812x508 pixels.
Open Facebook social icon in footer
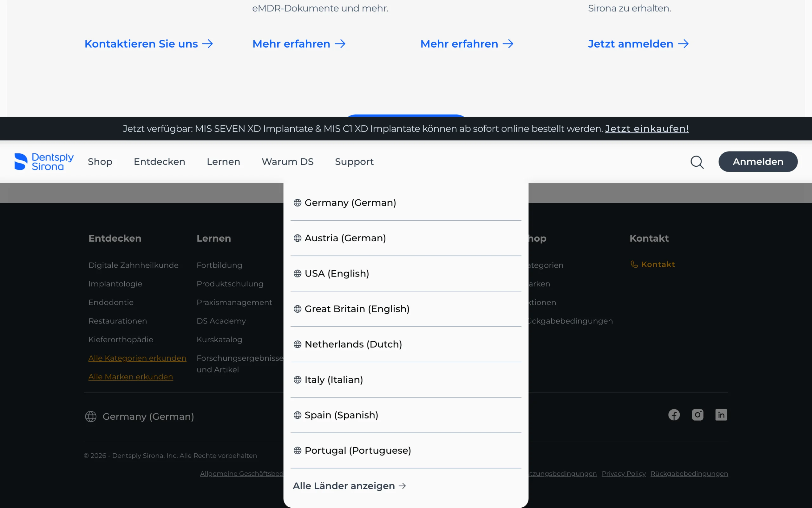(x=674, y=415)
